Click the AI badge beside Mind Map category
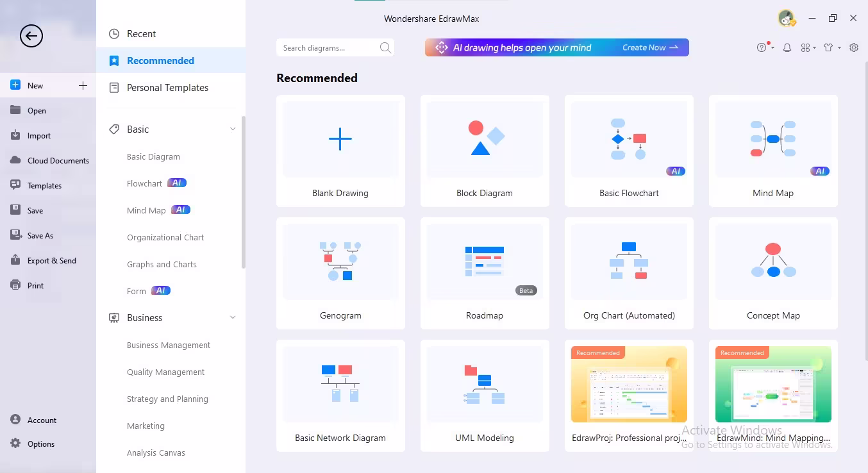868x473 pixels. [181, 210]
